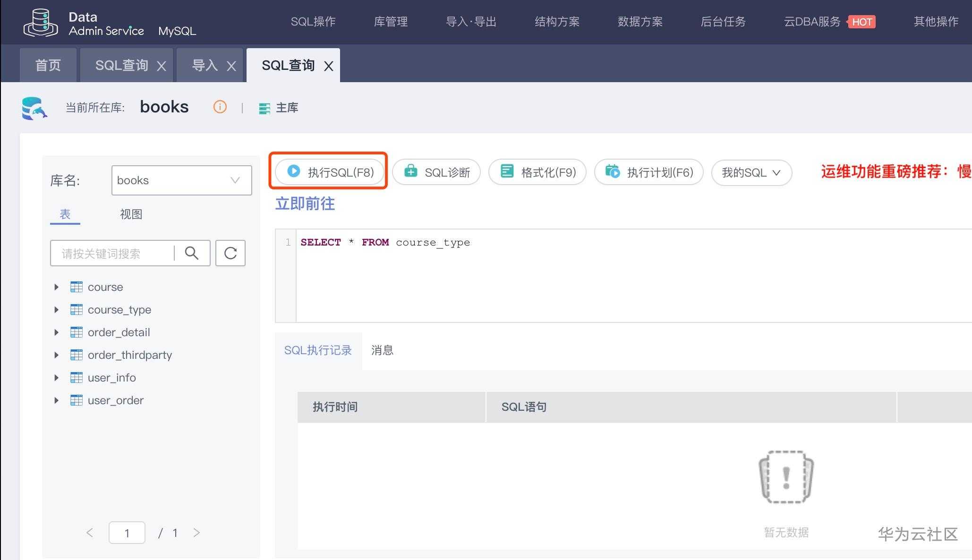Switch to SQL执行记录 tab
This screenshot has width=972, height=560.
pyautogui.click(x=318, y=350)
